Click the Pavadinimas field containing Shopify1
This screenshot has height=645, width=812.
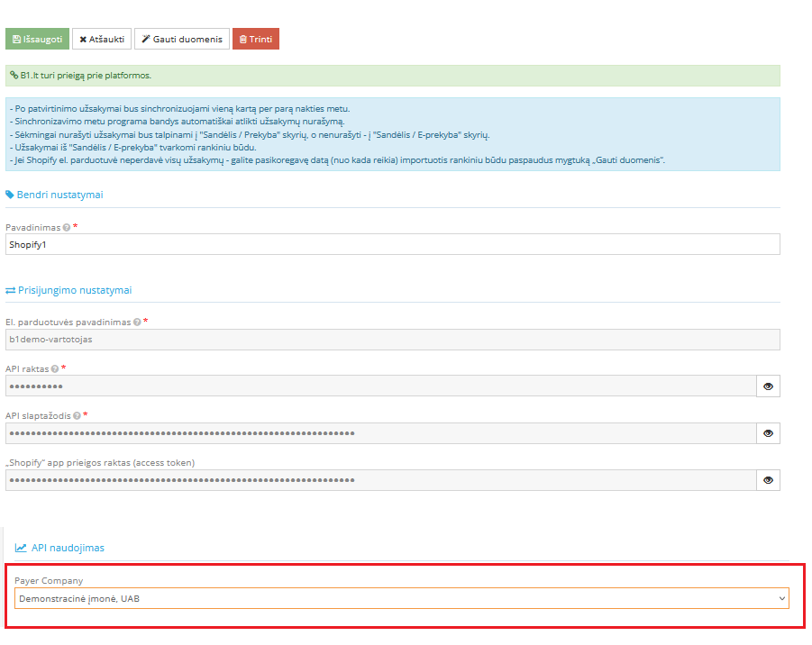pos(392,244)
